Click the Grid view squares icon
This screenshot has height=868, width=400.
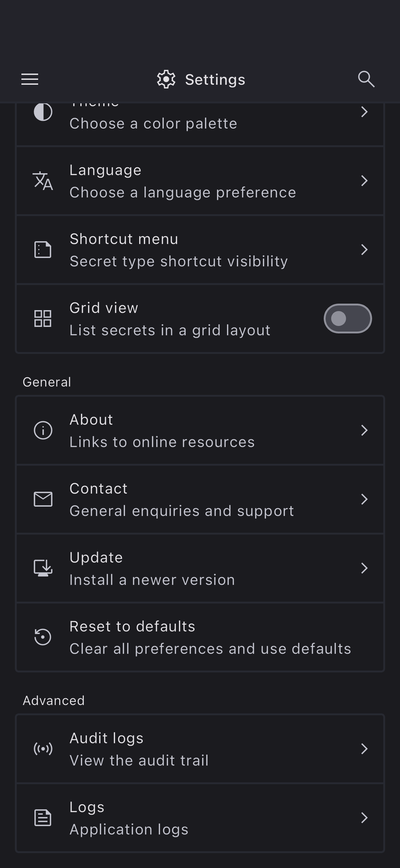pyautogui.click(x=43, y=319)
